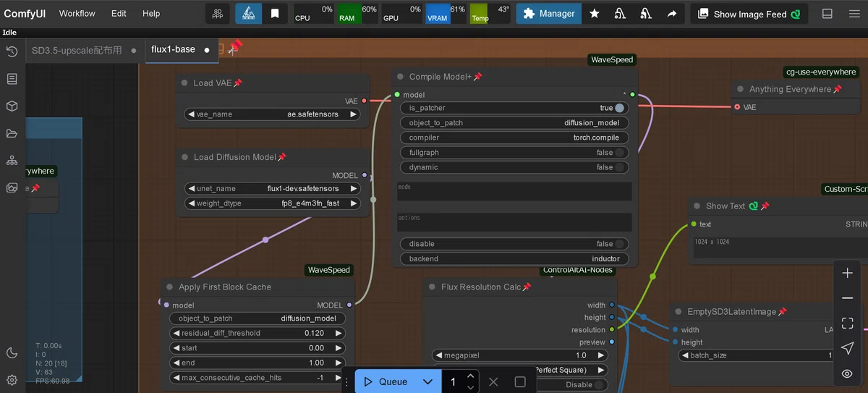Toggle is_patcher switch in Compile Model+
This screenshot has width=868, height=393.
coord(618,108)
